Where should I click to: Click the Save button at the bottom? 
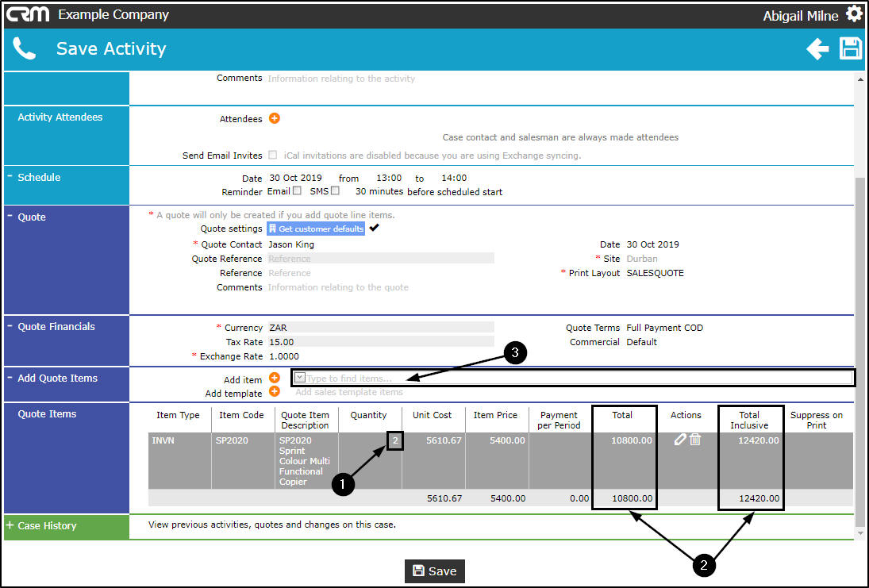point(435,571)
